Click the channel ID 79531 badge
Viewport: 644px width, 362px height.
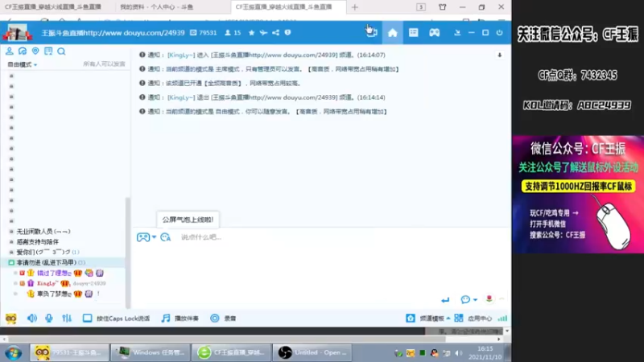[204, 33]
